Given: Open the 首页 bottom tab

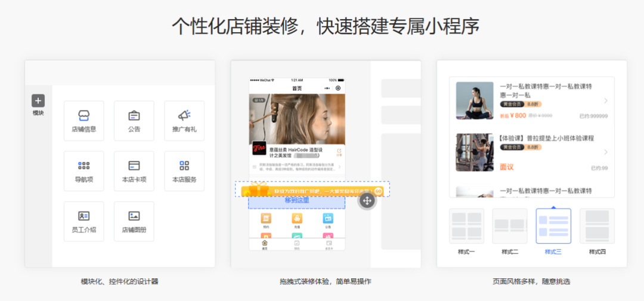Looking at the screenshot, I should (265, 245).
